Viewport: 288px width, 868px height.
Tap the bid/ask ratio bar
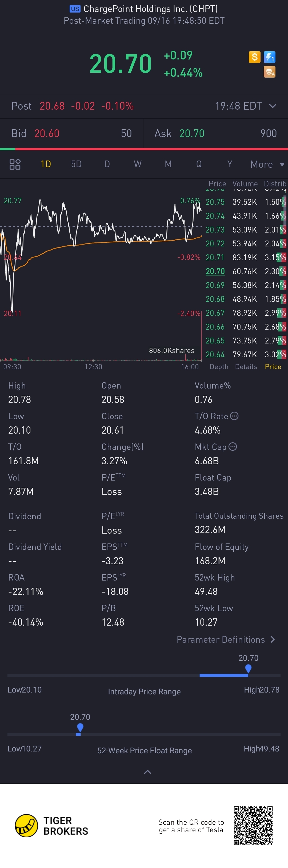144,149
